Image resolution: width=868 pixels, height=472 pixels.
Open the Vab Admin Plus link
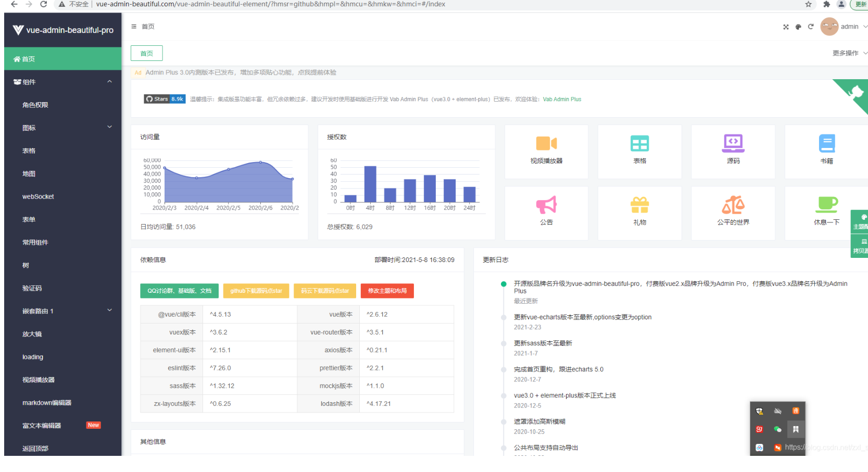562,99
